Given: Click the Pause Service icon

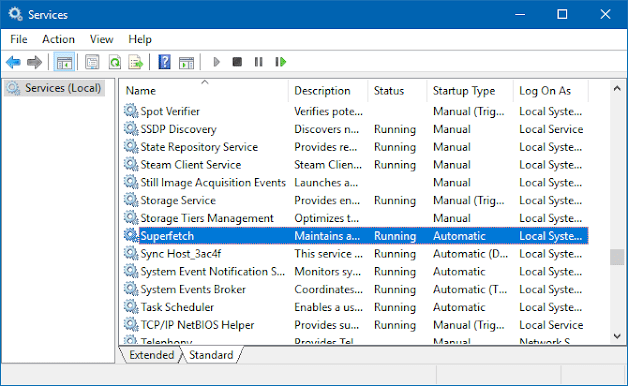Looking at the screenshot, I should click(x=259, y=62).
